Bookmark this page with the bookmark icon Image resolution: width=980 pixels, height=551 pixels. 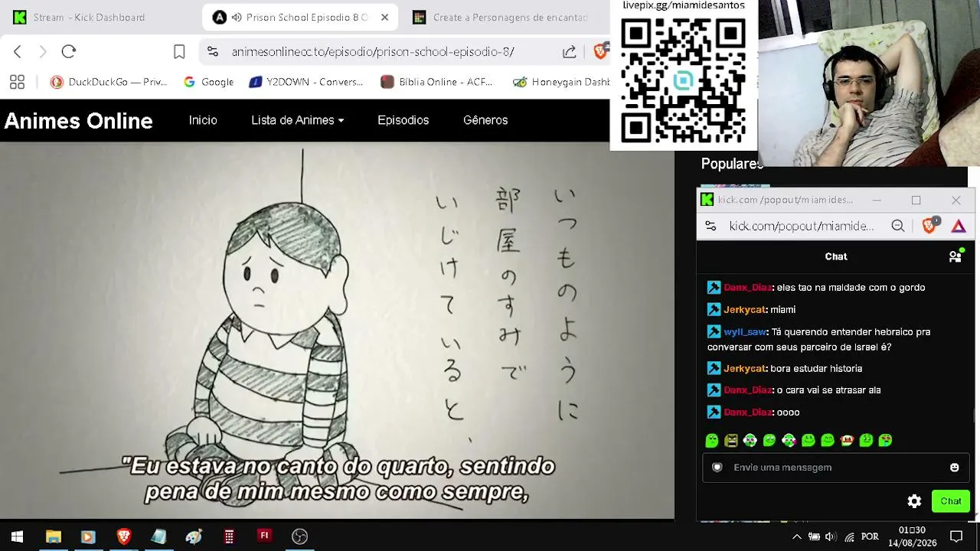point(179,51)
